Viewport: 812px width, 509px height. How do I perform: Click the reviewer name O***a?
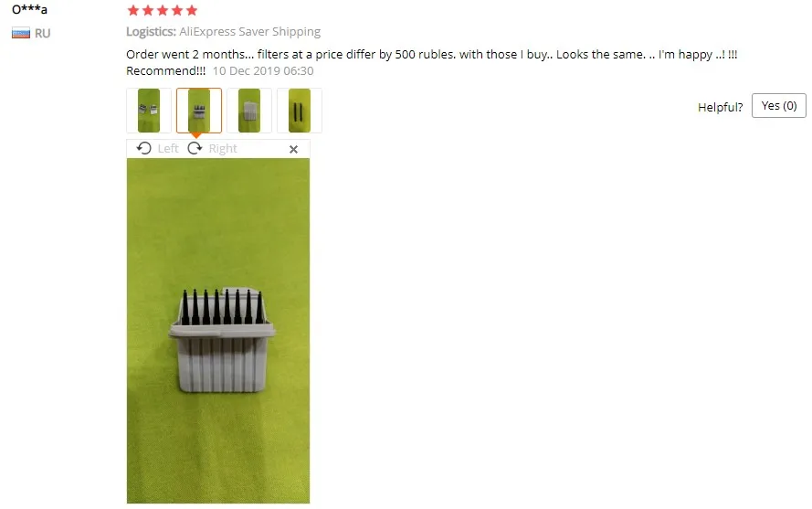tap(29, 9)
